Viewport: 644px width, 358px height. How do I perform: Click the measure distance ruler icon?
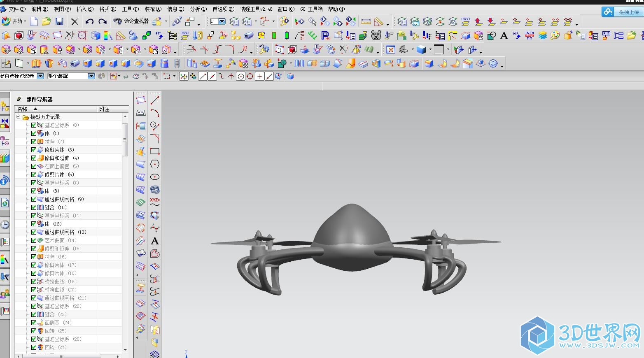tap(366, 21)
